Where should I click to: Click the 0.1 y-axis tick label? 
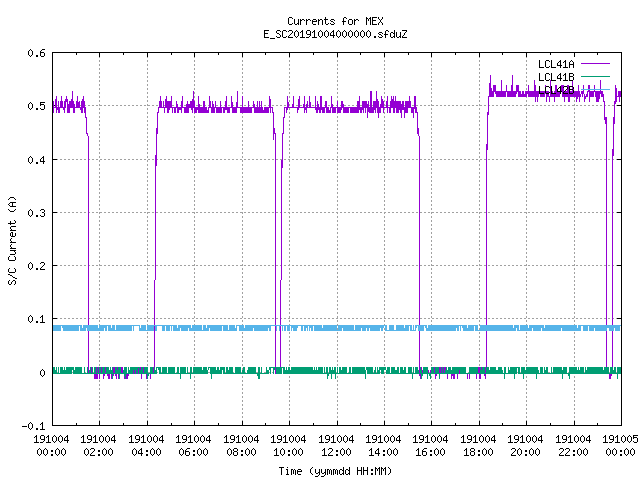[36, 319]
